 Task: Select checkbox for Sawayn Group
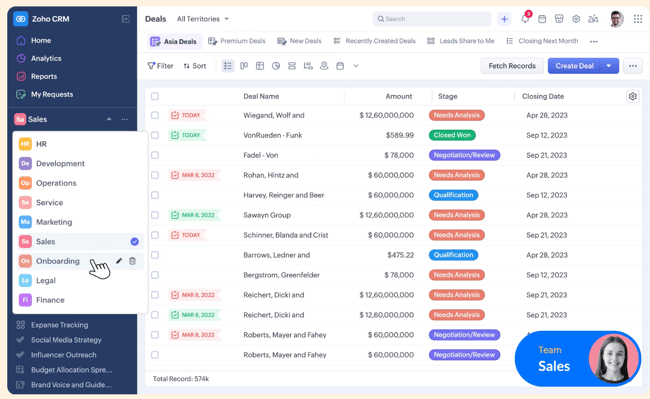[x=155, y=215]
